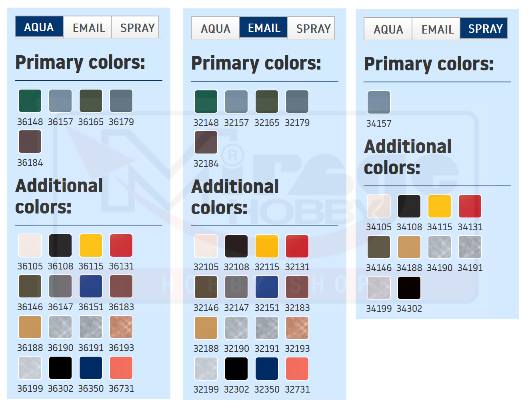
Task: Select the red 36131 swatch
Action: (121, 245)
